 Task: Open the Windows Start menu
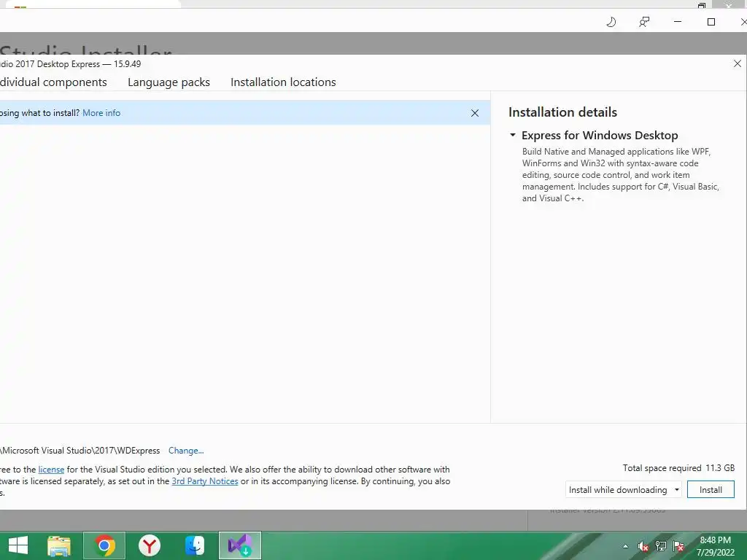[x=18, y=545]
